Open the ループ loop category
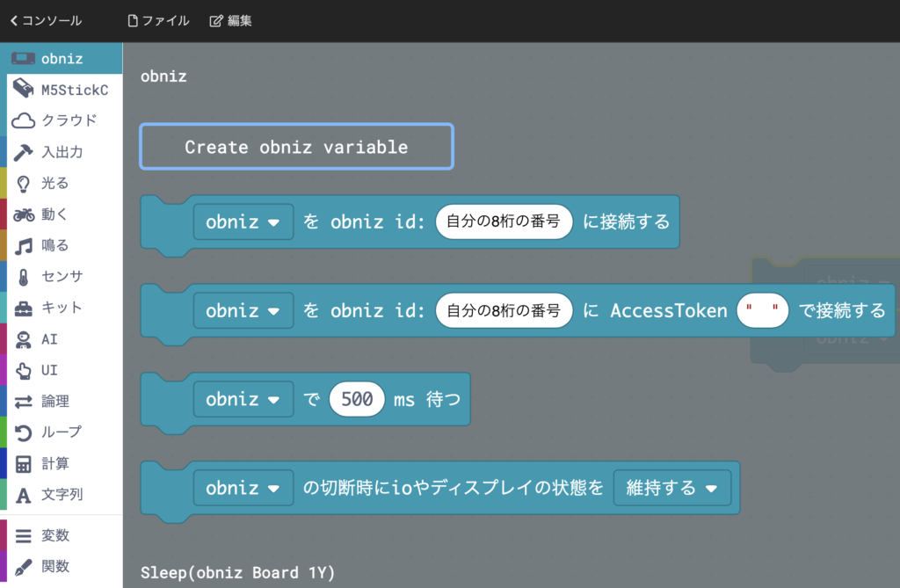Viewport: 900px width, 588px height. [62, 432]
